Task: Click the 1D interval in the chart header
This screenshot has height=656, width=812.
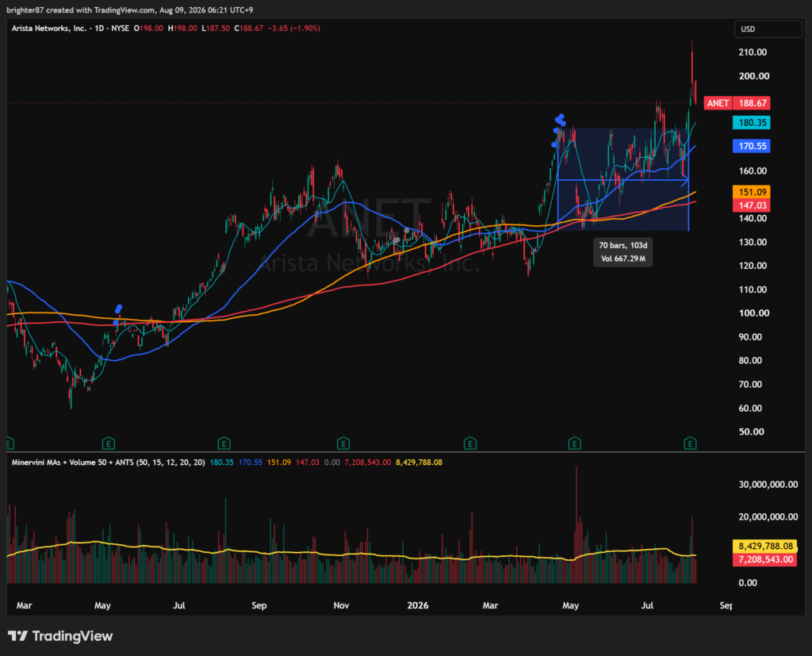Action: [99, 29]
